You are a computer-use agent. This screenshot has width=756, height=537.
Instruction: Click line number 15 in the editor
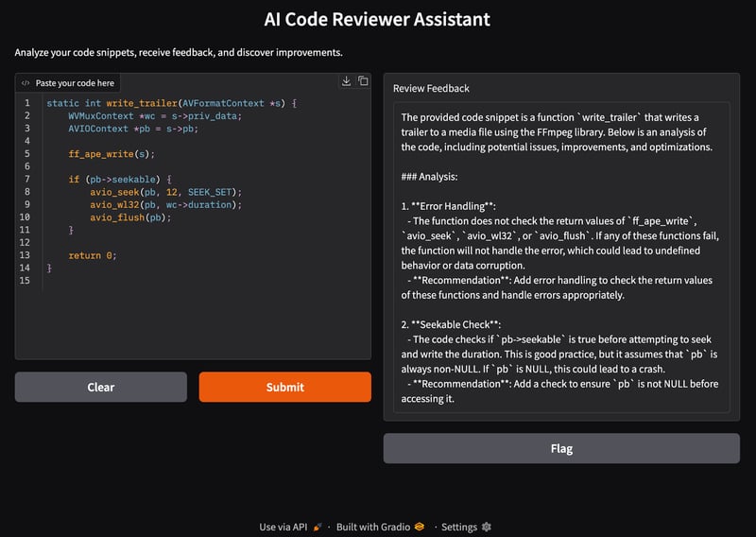[x=25, y=281]
